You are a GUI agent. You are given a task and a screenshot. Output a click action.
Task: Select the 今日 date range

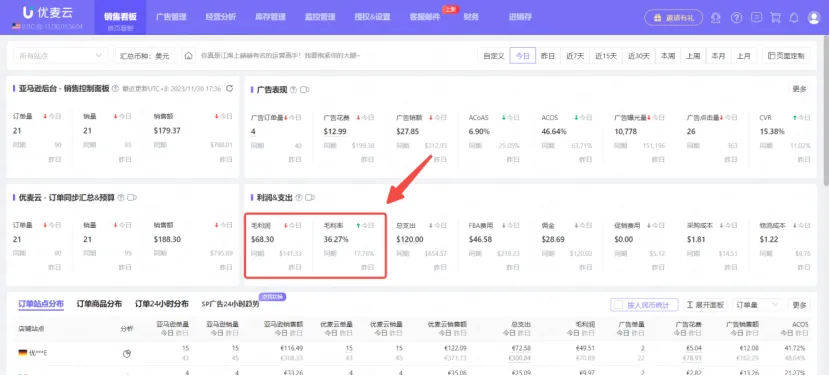click(522, 56)
